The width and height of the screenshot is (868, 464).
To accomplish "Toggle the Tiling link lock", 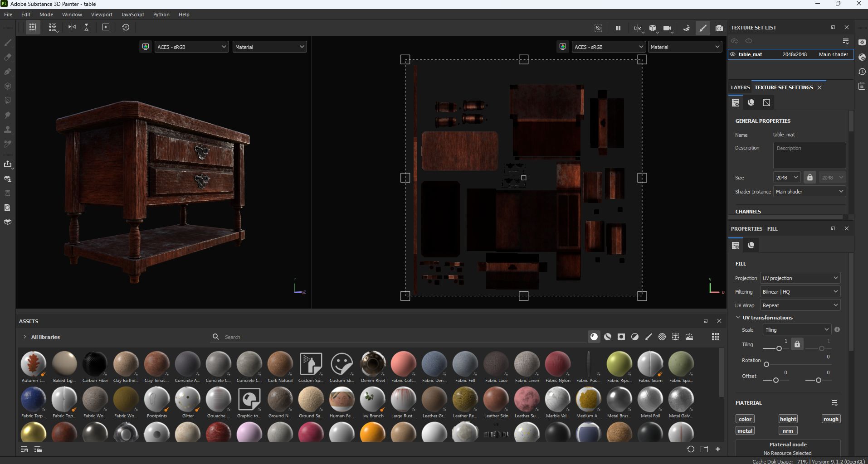I will (797, 344).
